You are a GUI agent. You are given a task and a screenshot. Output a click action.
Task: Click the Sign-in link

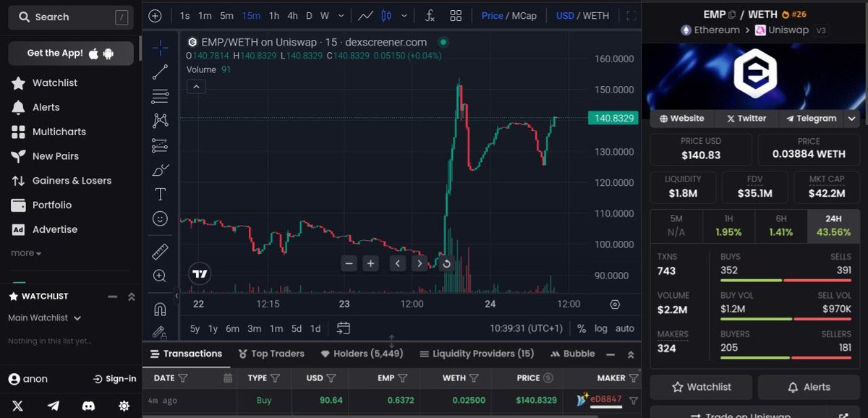(115, 378)
